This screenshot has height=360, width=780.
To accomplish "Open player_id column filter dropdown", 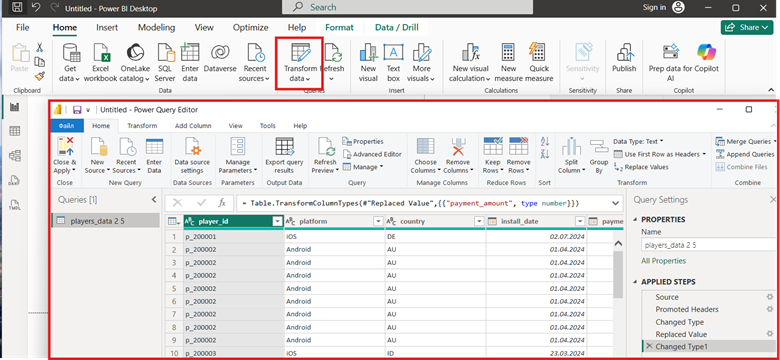I will pyautogui.click(x=278, y=222).
